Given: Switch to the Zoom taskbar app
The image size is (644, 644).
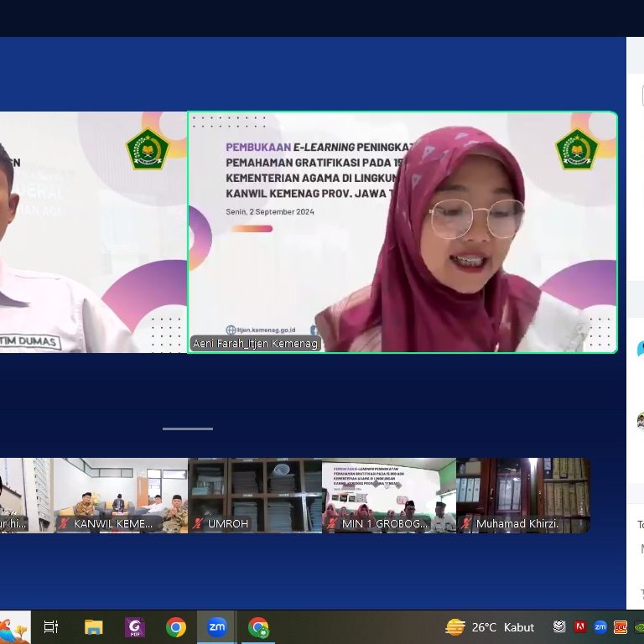Looking at the screenshot, I should (x=217, y=627).
